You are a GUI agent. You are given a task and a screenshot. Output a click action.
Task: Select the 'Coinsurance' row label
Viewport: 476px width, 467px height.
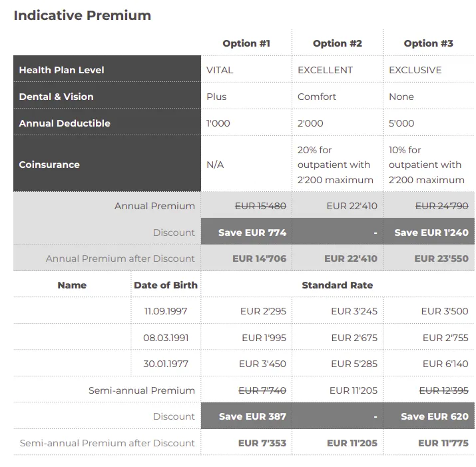(x=49, y=165)
